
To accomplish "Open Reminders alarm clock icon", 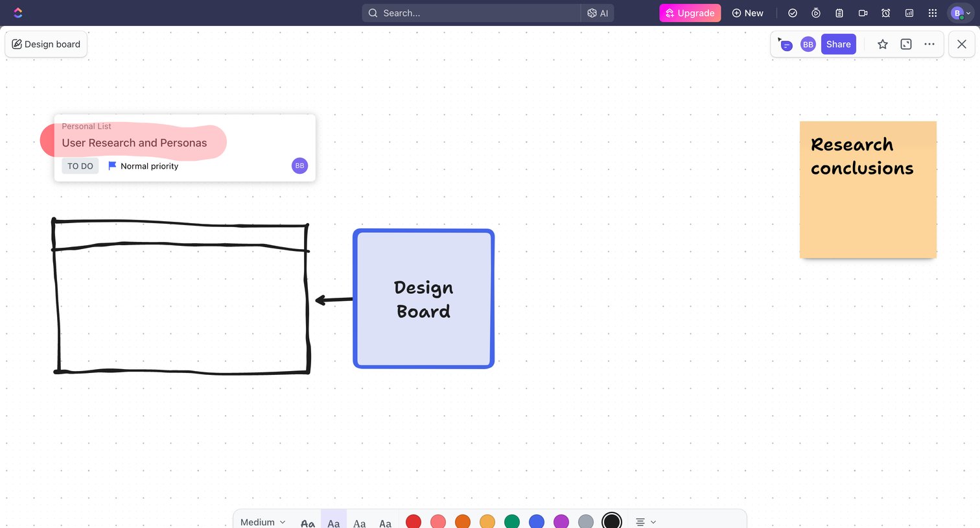I will [886, 13].
